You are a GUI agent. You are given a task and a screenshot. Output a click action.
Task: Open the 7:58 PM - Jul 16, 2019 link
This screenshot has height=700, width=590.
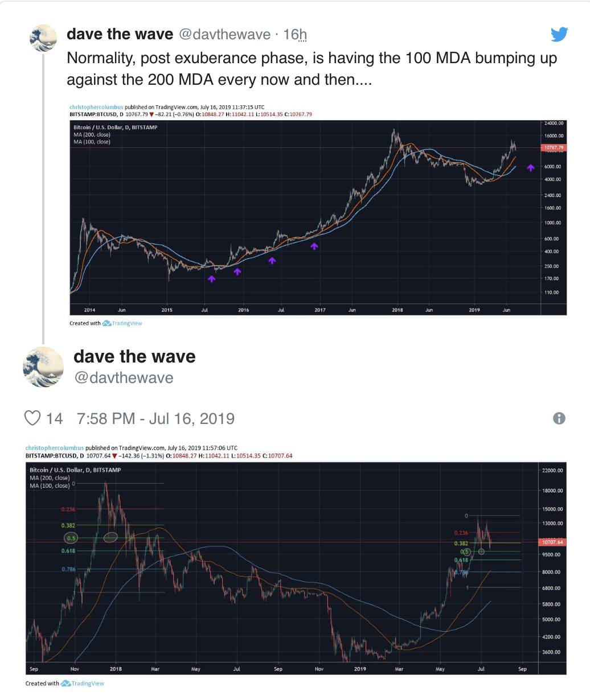[155, 419]
